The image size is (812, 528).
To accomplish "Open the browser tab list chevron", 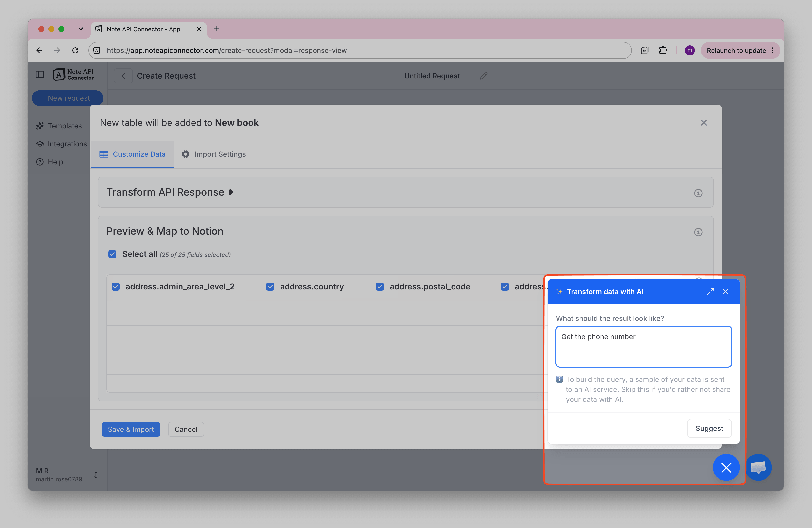I will click(x=81, y=29).
